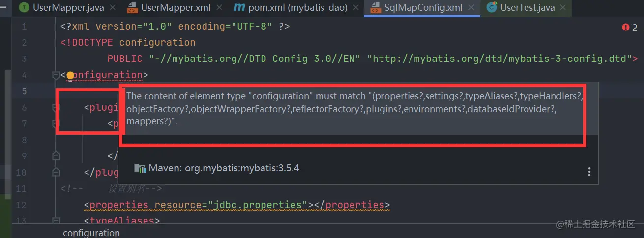
Task: Click the error message text in the tooltip
Action: coord(354,109)
